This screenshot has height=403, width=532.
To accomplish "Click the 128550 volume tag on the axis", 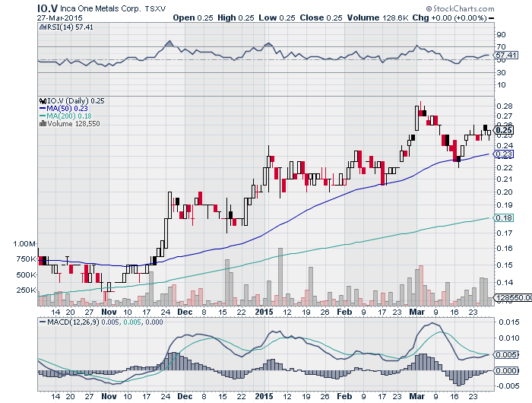I will [513, 298].
